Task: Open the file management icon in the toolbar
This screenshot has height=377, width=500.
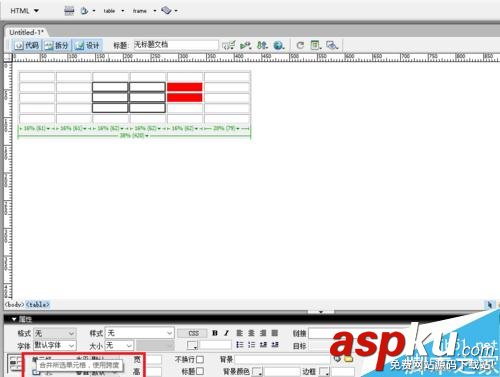Action: pos(263,45)
